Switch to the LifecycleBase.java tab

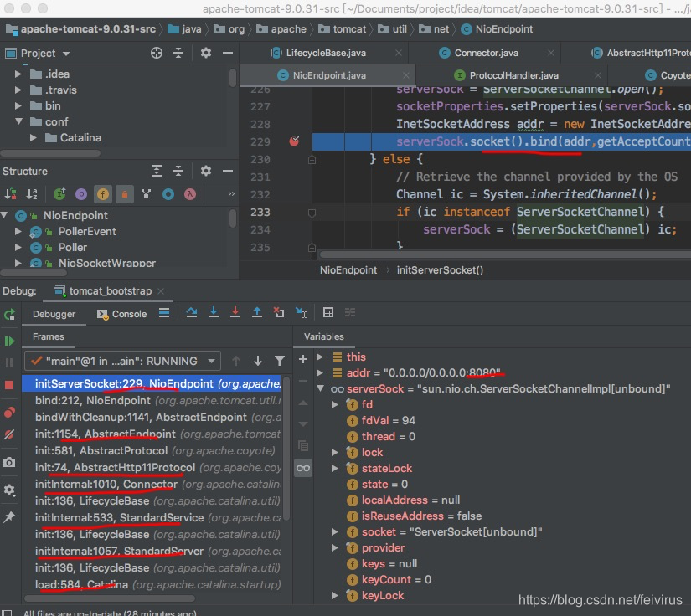pos(325,53)
